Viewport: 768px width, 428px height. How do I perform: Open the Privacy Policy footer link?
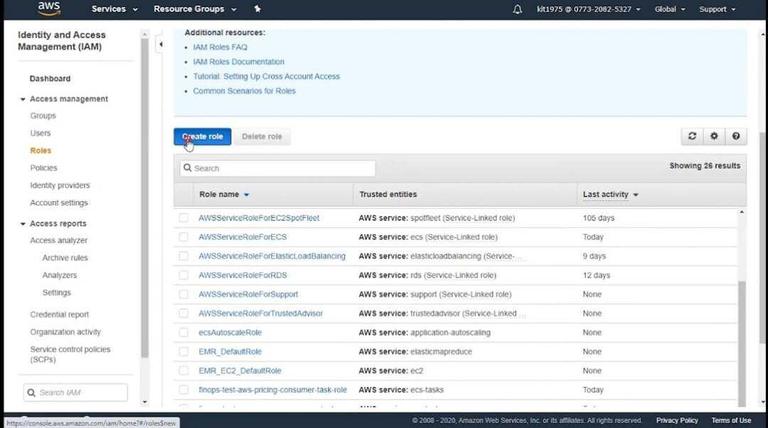tap(677, 421)
